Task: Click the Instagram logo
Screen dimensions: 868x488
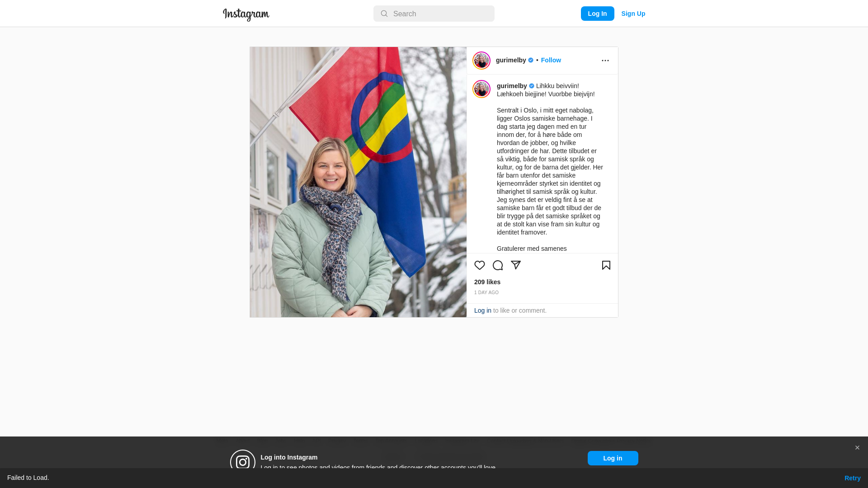Action: click(x=246, y=14)
